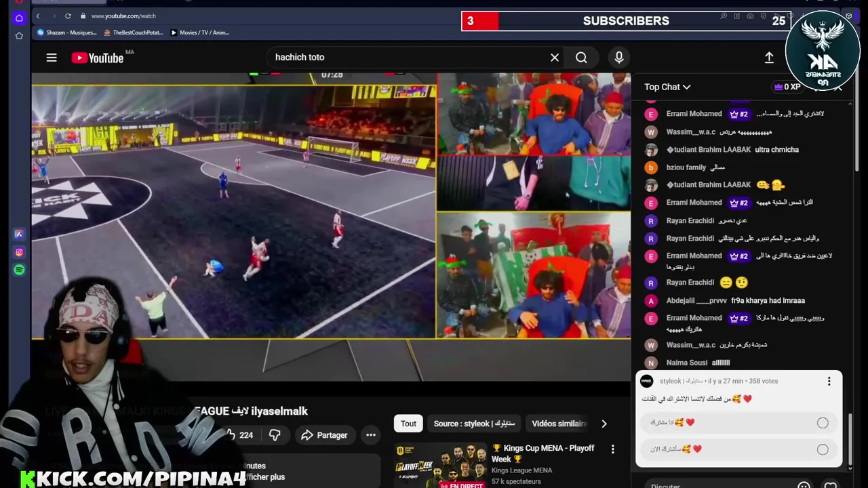868x488 pixels.
Task: Click the 'ultra chmicha' chat message
Action: (776, 150)
